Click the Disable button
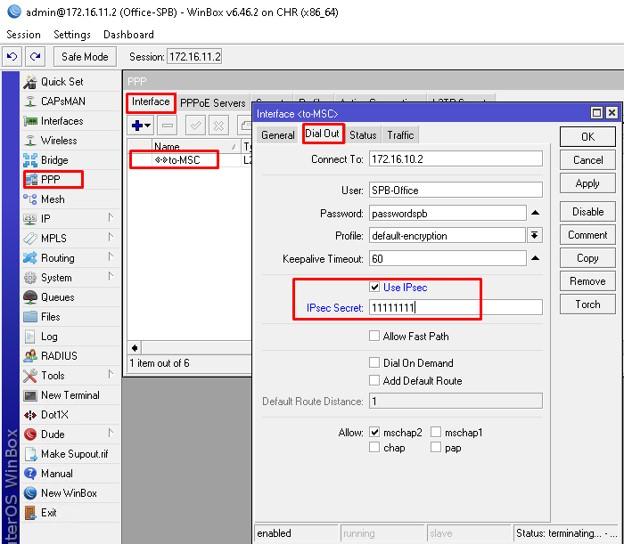624x544 pixels. (x=587, y=212)
